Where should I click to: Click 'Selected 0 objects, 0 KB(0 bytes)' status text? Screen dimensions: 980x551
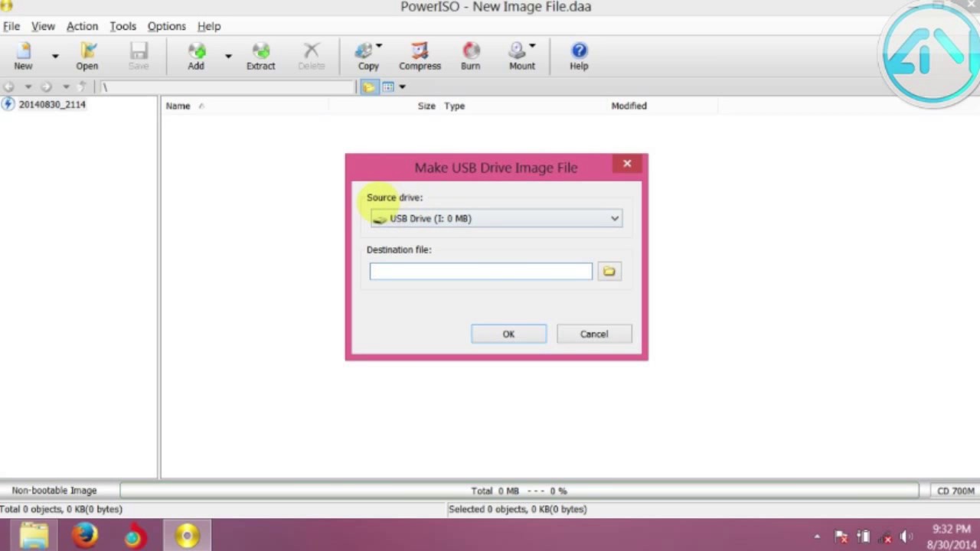coord(518,509)
